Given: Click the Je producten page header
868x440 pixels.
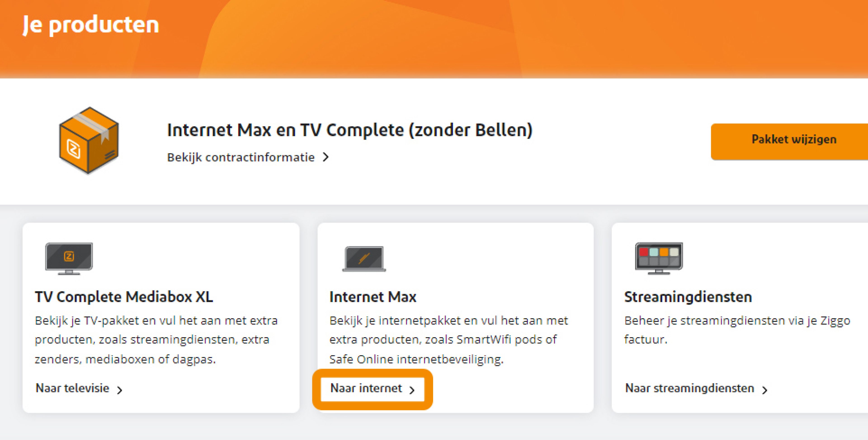Looking at the screenshot, I should pos(91,25).
